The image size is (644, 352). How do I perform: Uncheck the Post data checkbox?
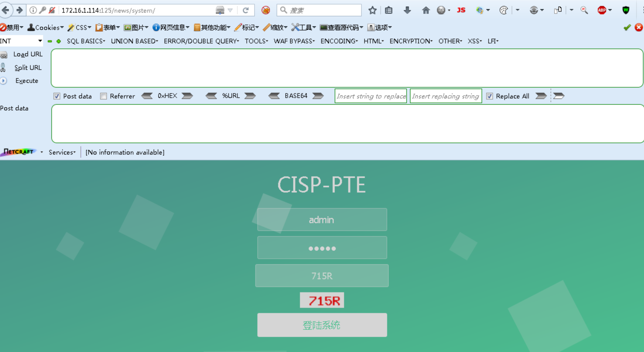57,96
